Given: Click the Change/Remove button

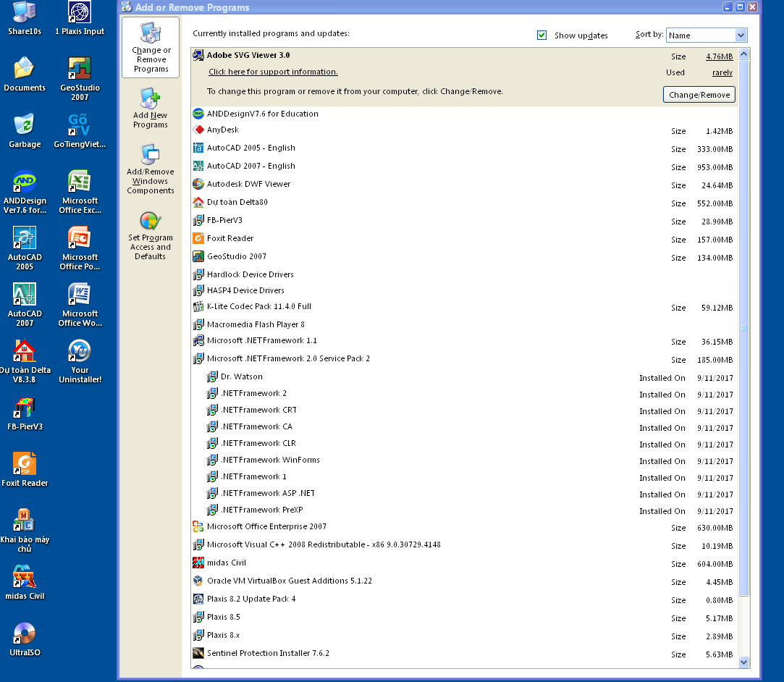Looking at the screenshot, I should click(699, 95).
